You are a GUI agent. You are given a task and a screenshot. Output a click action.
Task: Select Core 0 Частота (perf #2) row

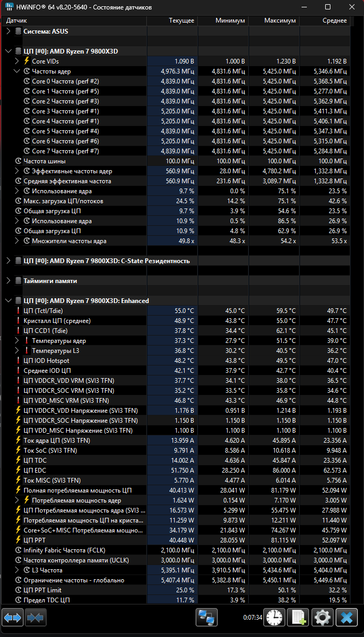(175, 81)
